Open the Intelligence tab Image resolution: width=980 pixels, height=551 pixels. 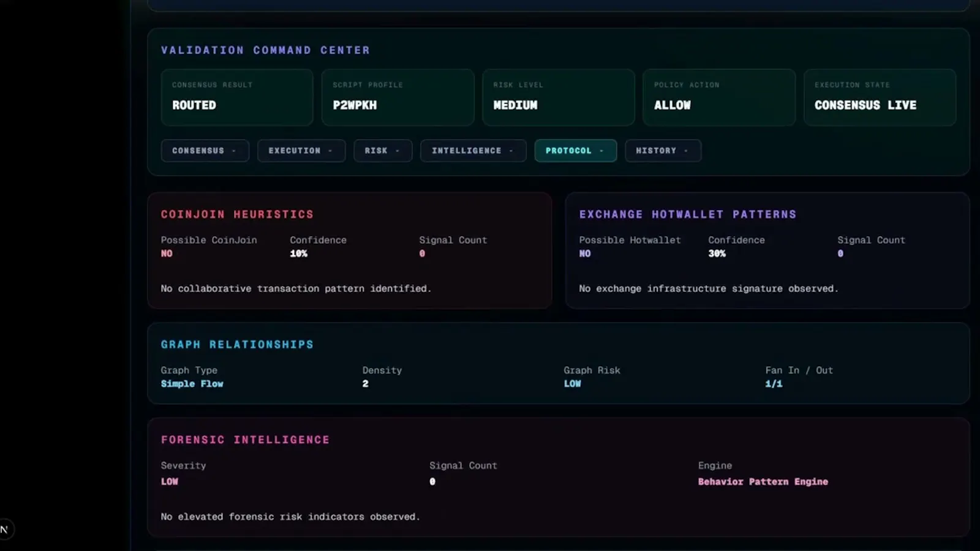coord(473,151)
